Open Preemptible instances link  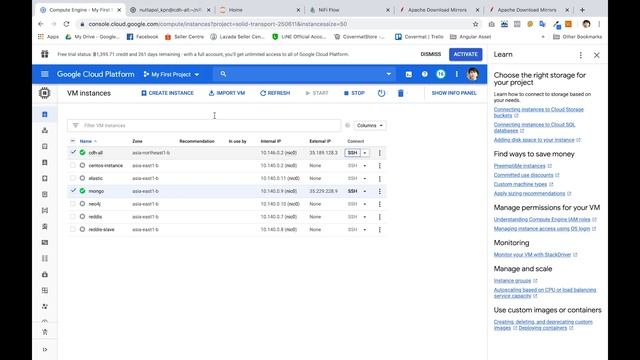520,166
